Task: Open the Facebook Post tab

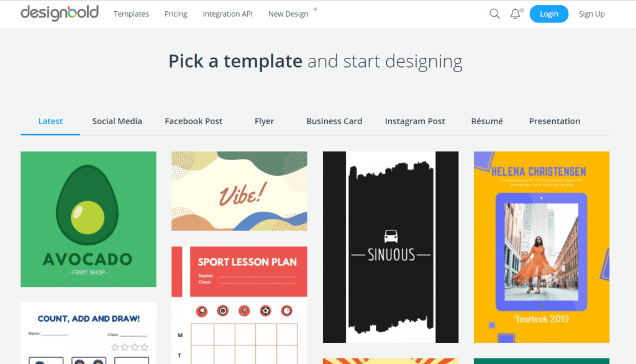Action: [x=193, y=121]
